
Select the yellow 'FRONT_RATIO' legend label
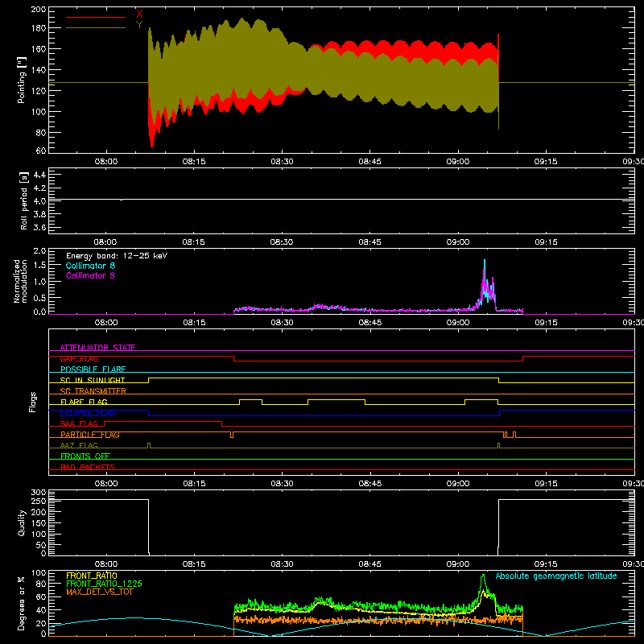92,576
